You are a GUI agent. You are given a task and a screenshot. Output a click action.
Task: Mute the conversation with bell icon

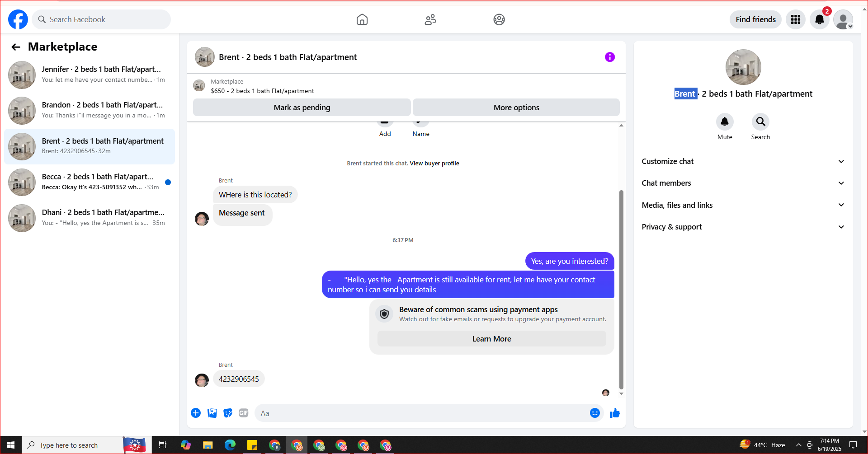(x=725, y=122)
